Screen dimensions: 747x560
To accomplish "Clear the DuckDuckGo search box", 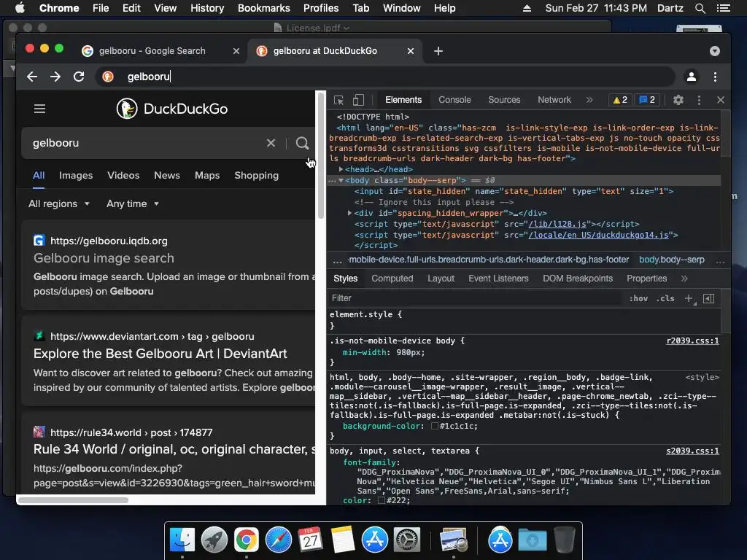I will tap(271, 143).
